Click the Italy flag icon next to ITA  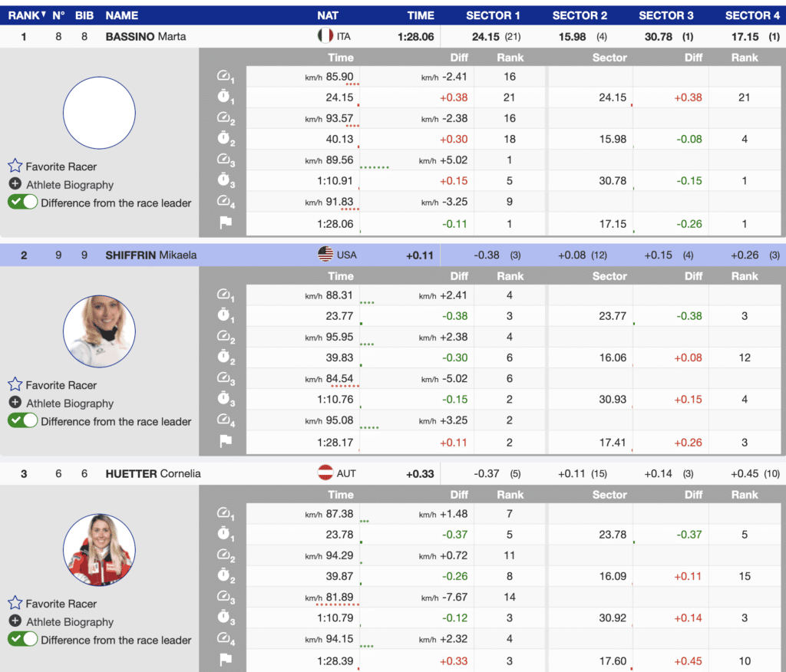coord(325,36)
